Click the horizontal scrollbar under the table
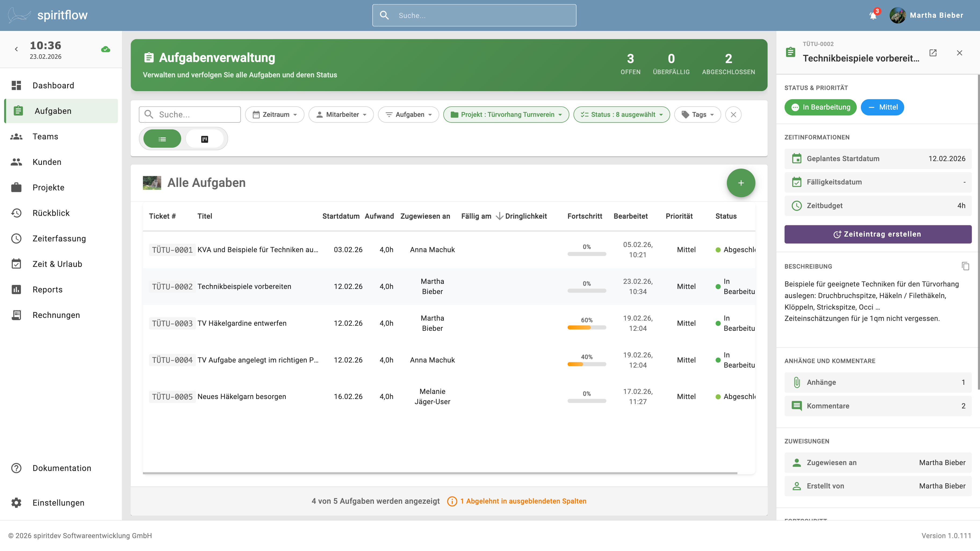 [440, 473]
